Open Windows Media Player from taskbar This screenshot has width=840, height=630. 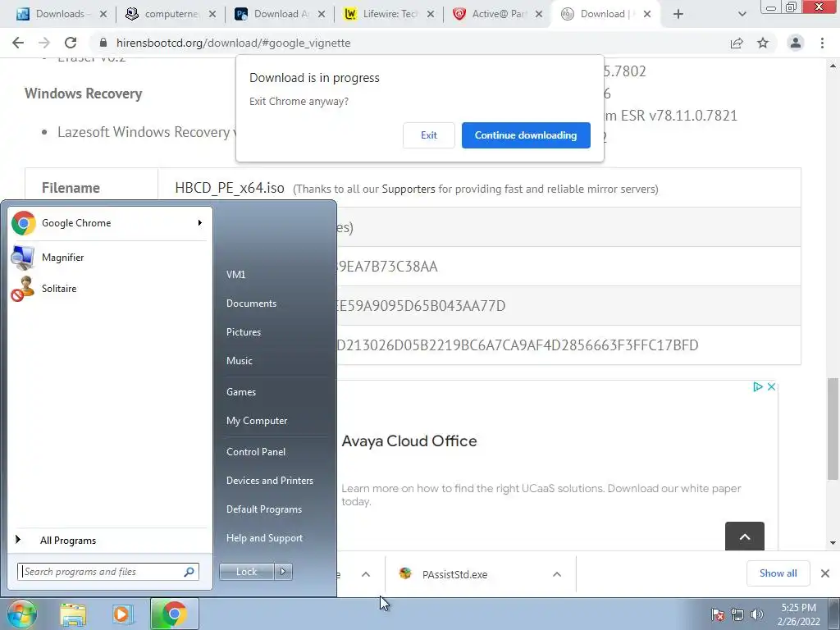[x=122, y=614]
